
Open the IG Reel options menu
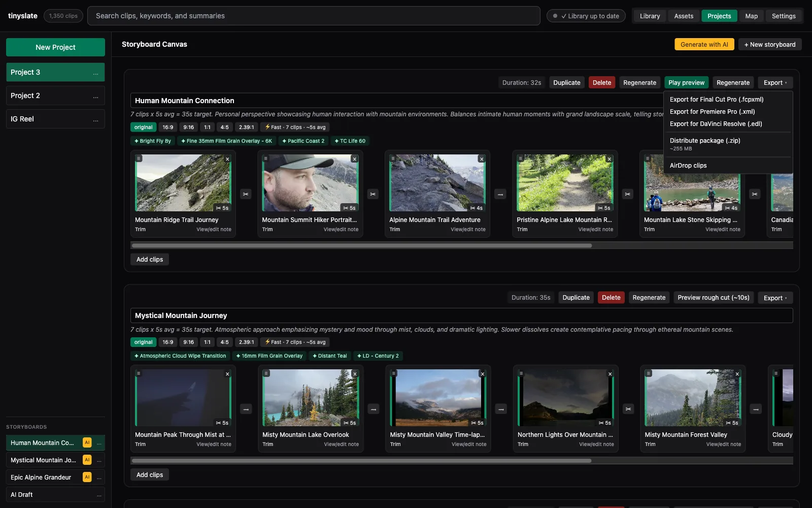coord(95,120)
